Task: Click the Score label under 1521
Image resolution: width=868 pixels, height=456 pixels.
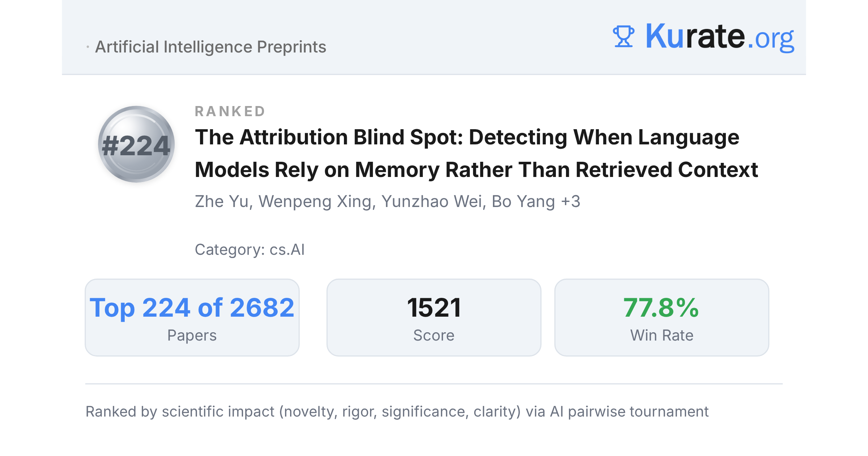Action: point(434,335)
